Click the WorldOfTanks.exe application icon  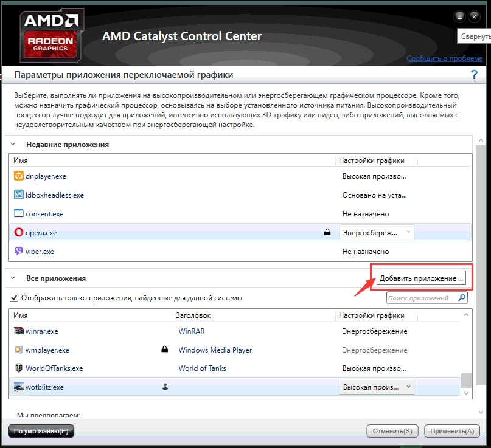tap(19, 368)
